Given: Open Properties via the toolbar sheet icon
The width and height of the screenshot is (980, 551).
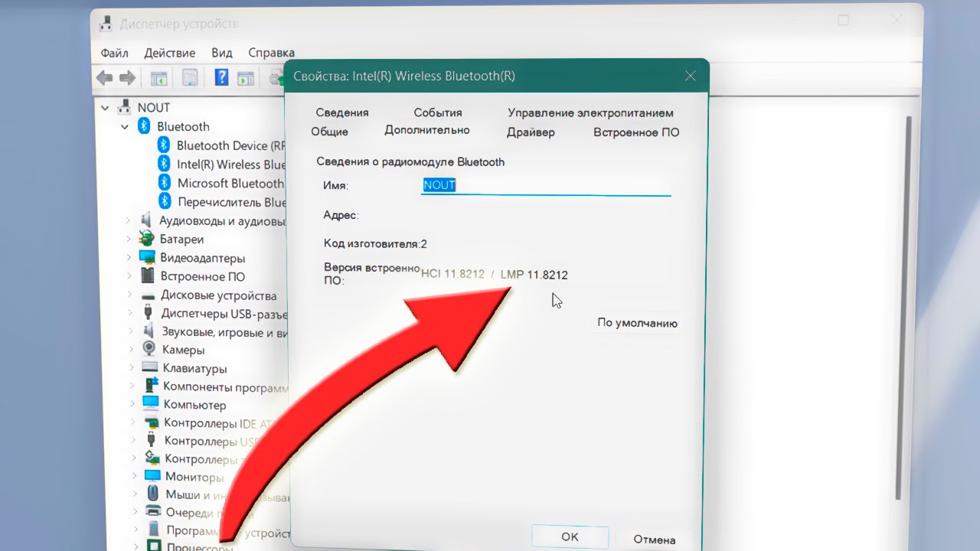Looking at the screenshot, I should 190,77.
